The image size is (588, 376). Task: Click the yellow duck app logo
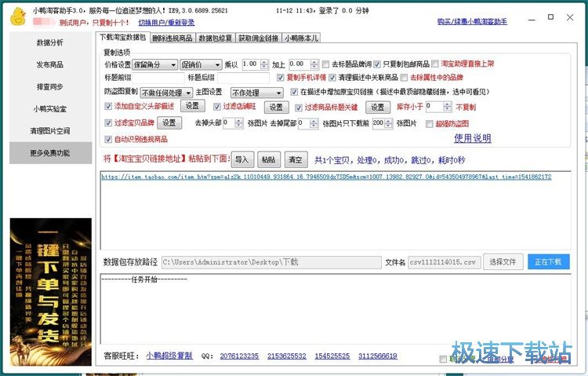pos(17,16)
